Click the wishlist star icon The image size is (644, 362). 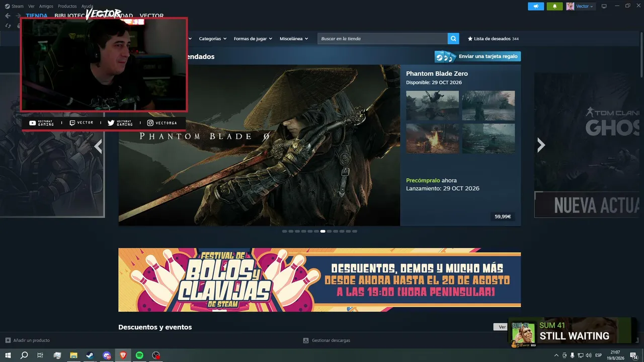470,39
